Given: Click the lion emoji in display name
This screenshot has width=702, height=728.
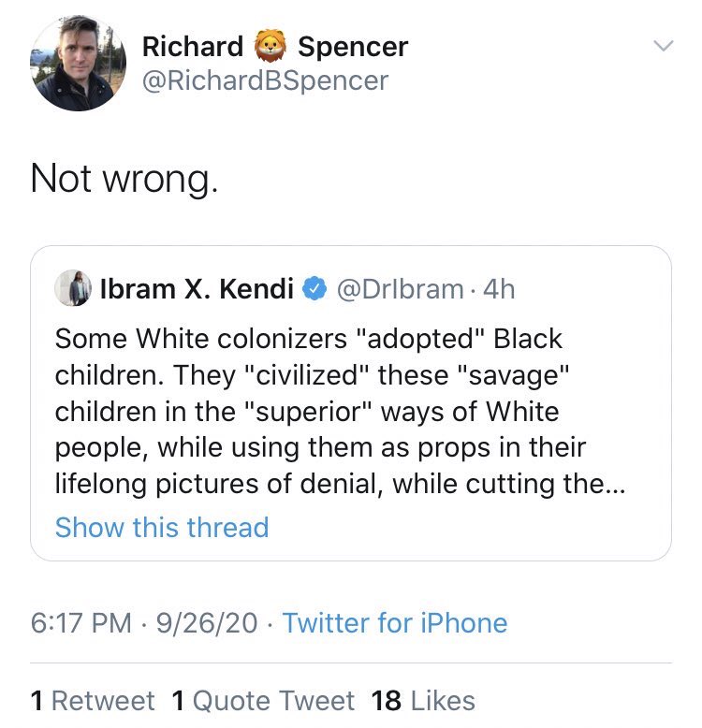Looking at the screenshot, I should coord(271,47).
